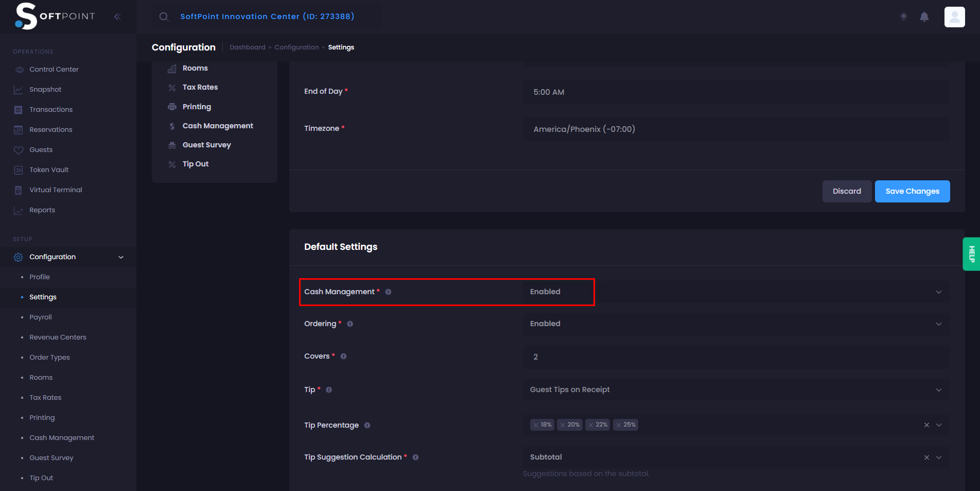This screenshot has height=491, width=980.
Task: Open Tax Rates in settings panel
Action: point(200,88)
